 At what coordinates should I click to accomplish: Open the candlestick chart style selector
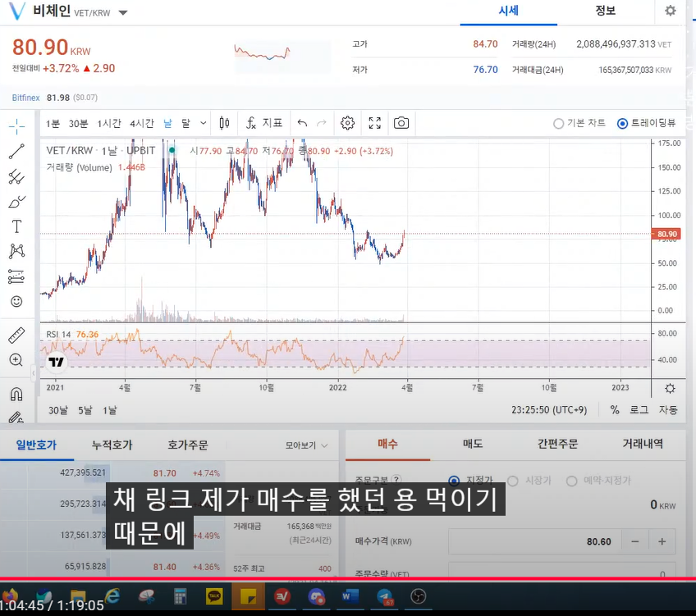pos(225,123)
